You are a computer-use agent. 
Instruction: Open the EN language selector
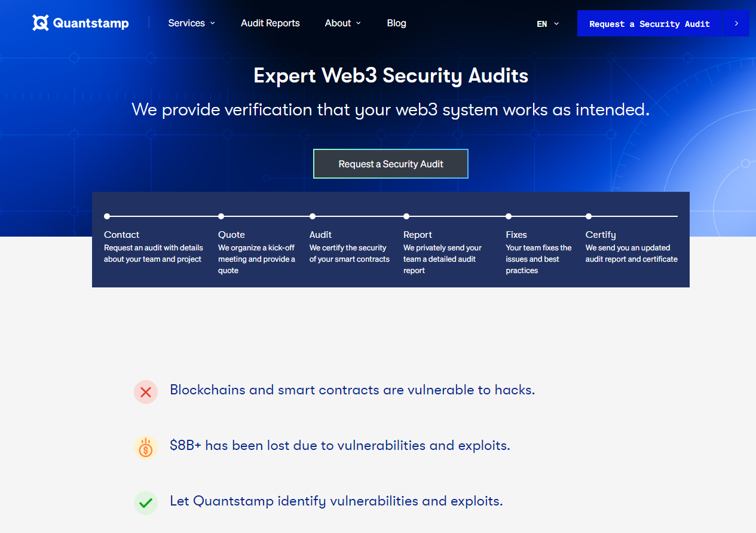pyautogui.click(x=547, y=24)
